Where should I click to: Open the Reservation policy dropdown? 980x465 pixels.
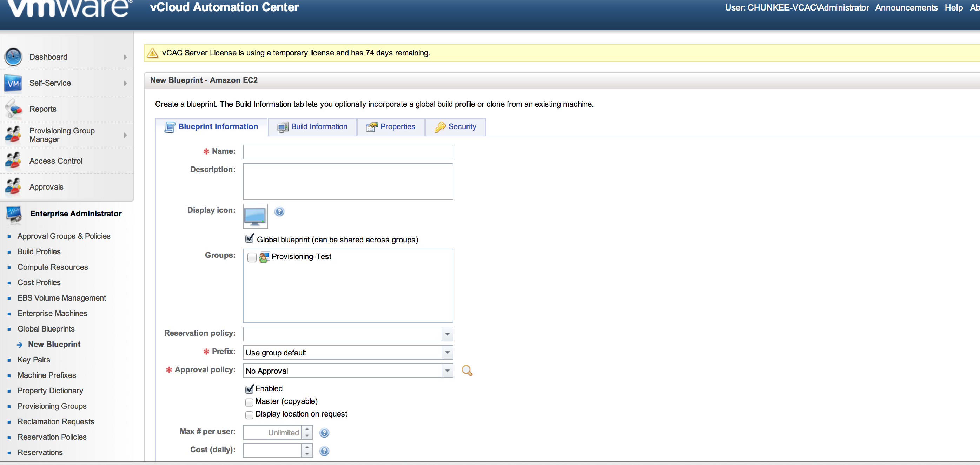(x=448, y=334)
